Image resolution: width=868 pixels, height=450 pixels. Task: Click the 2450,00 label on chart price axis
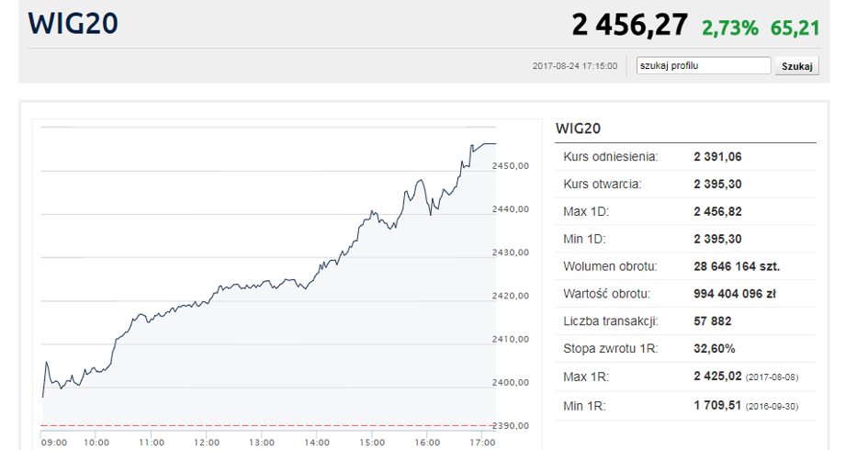(x=511, y=166)
